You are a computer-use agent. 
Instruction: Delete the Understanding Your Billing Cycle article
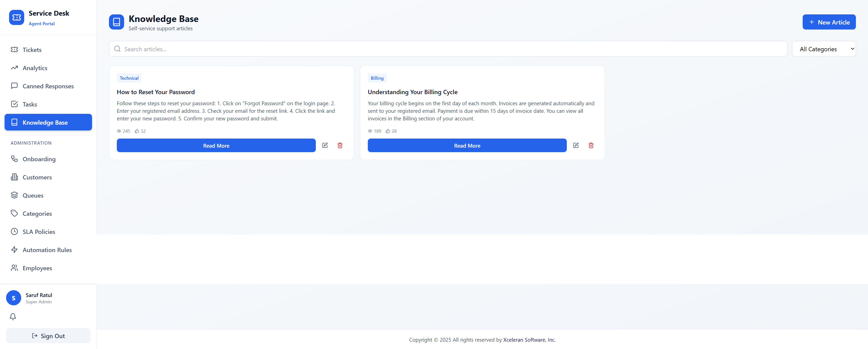(x=591, y=145)
